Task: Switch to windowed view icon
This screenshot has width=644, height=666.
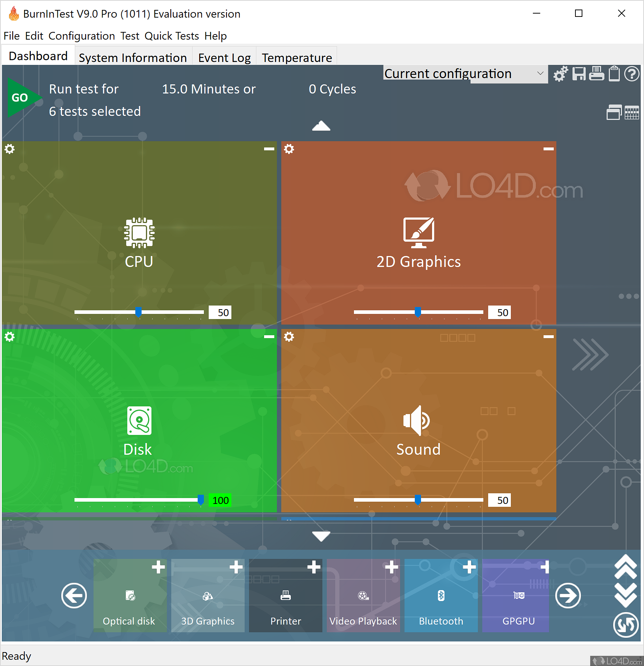Action: pyautogui.click(x=614, y=112)
